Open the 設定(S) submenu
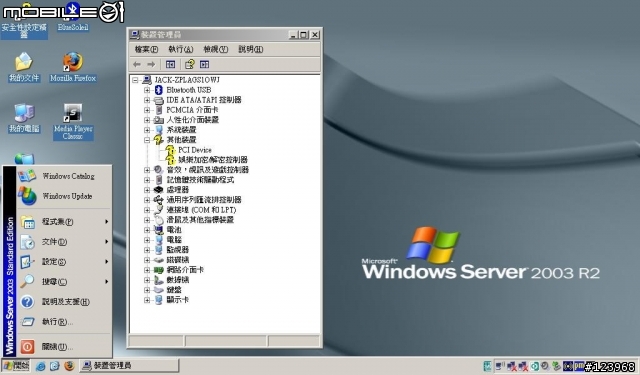Screen dimensions: 640x375 tap(64, 262)
